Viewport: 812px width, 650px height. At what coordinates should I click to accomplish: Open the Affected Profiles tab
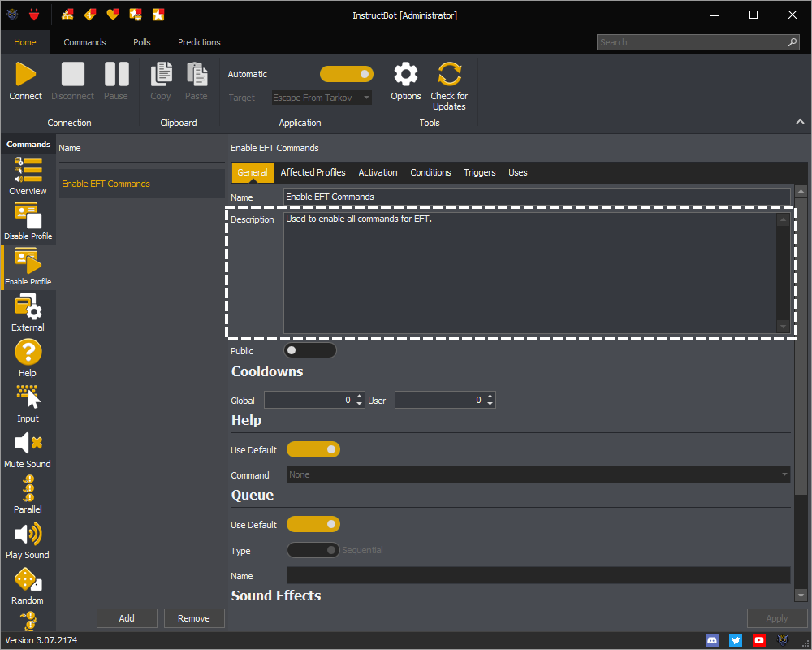313,172
